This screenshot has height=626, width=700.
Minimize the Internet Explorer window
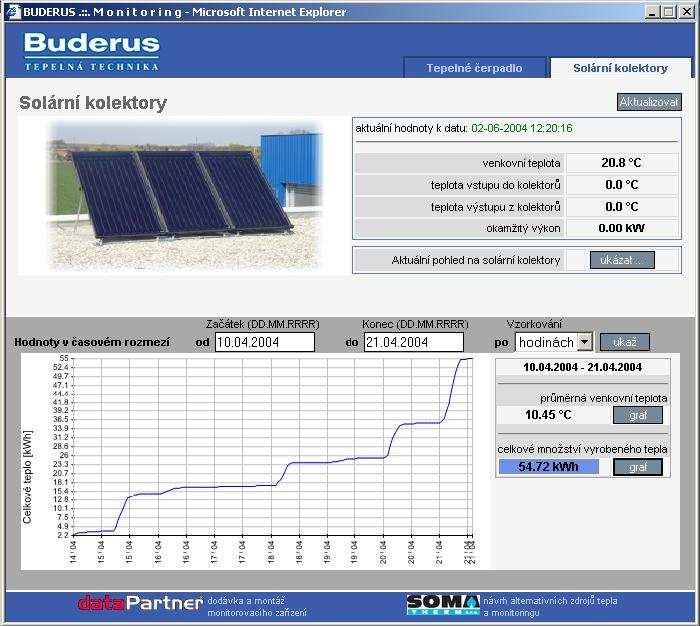pyautogui.click(x=652, y=12)
